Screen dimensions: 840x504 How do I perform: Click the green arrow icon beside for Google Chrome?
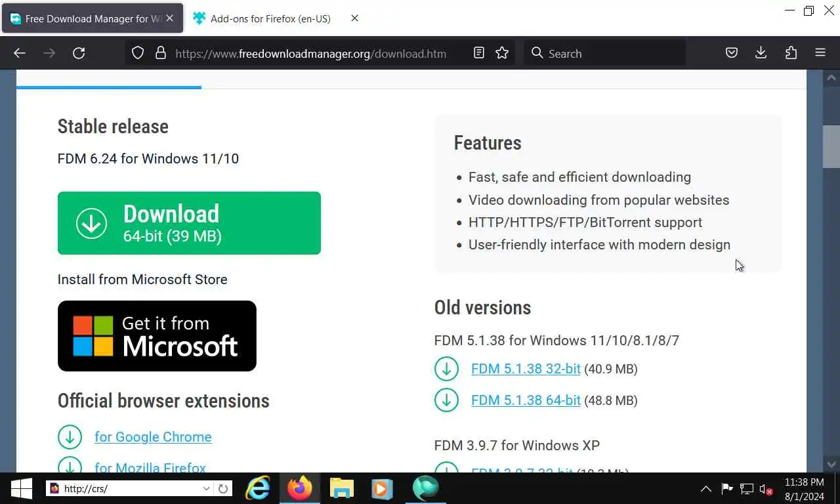point(70,437)
